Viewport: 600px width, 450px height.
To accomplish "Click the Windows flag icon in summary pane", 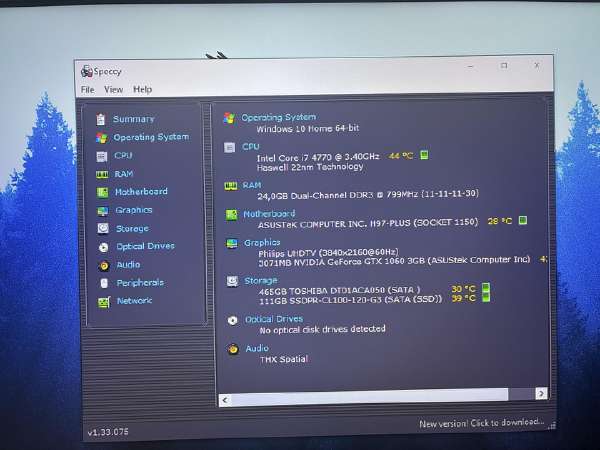I will click(x=229, y=118).
